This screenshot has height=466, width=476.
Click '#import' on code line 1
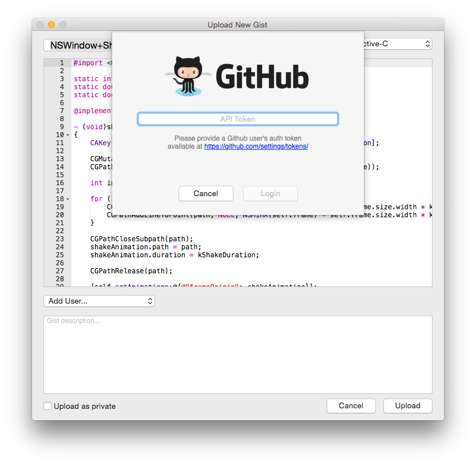pyautogui.click(x=88, y=63)
